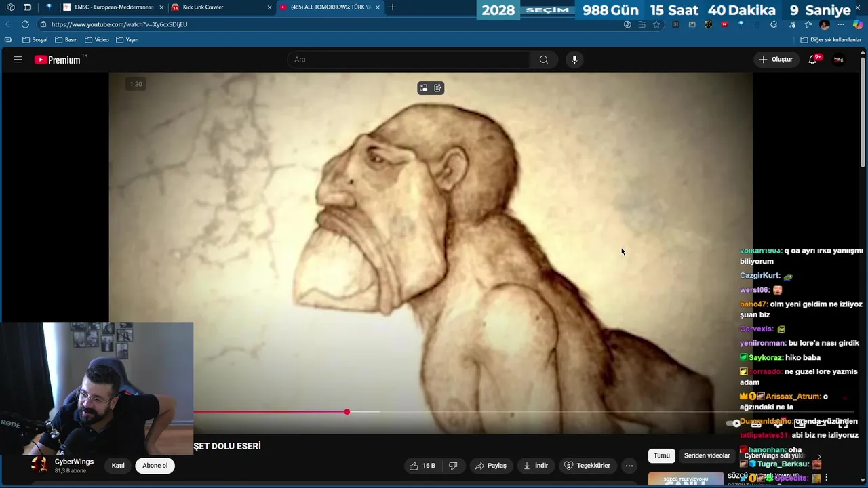This screenshot has height=488, width=868.
Task: Click the Paylaş share button
Action: (x=491, y=466)
